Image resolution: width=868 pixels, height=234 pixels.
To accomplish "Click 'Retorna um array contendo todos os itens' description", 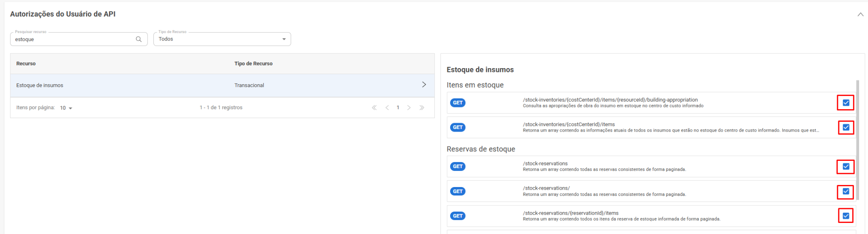I will click(621, 219).
